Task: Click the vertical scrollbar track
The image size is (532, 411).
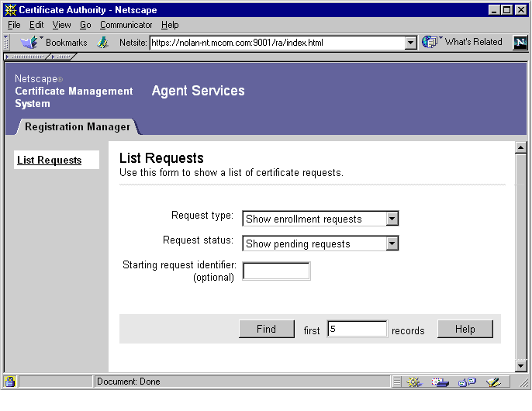Action: (x=520, y=256)
